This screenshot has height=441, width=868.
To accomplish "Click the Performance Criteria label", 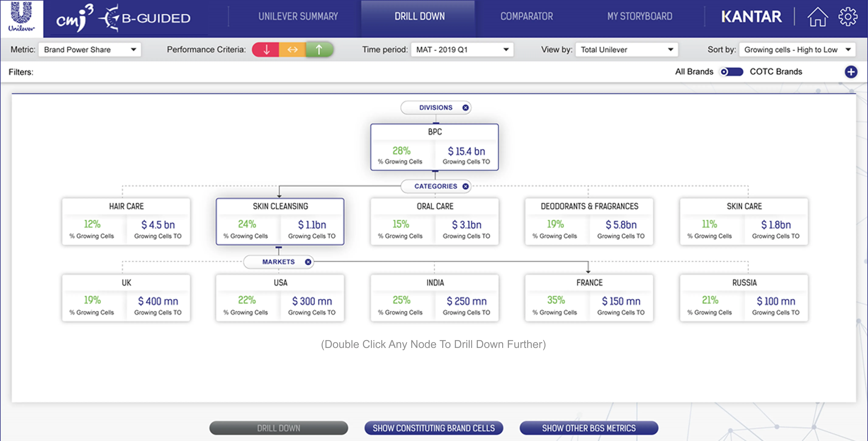I will click(x=206, y=50).
